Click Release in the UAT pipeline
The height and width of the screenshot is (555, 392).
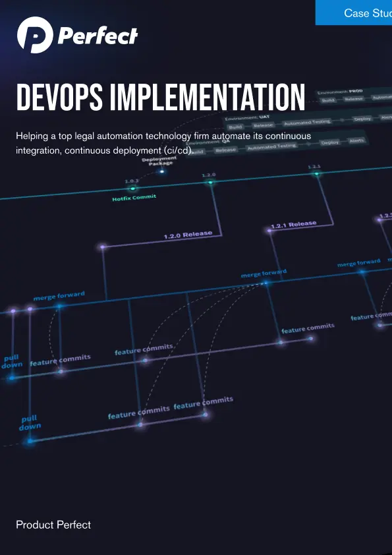coord(264,125)
